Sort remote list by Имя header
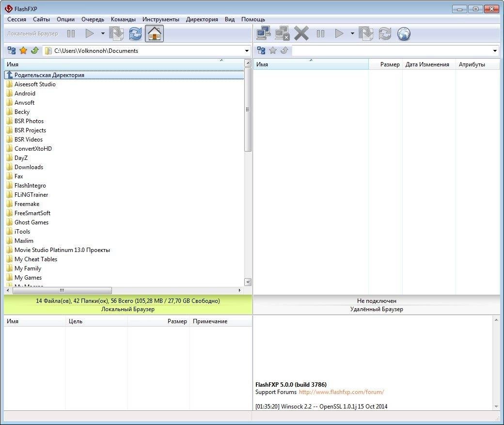504x425 pixels. click(x=311, y=64)
